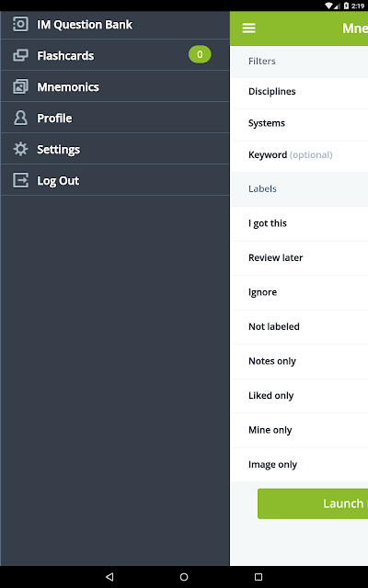Toggle the Notes only option
The image size is (368, 588).
[299, 361]
